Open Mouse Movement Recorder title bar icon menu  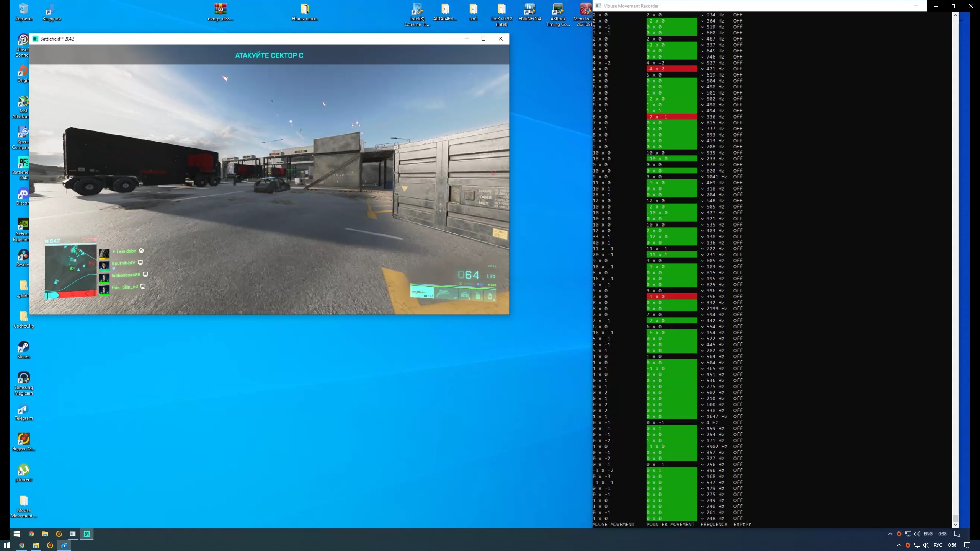coord(598,6)
